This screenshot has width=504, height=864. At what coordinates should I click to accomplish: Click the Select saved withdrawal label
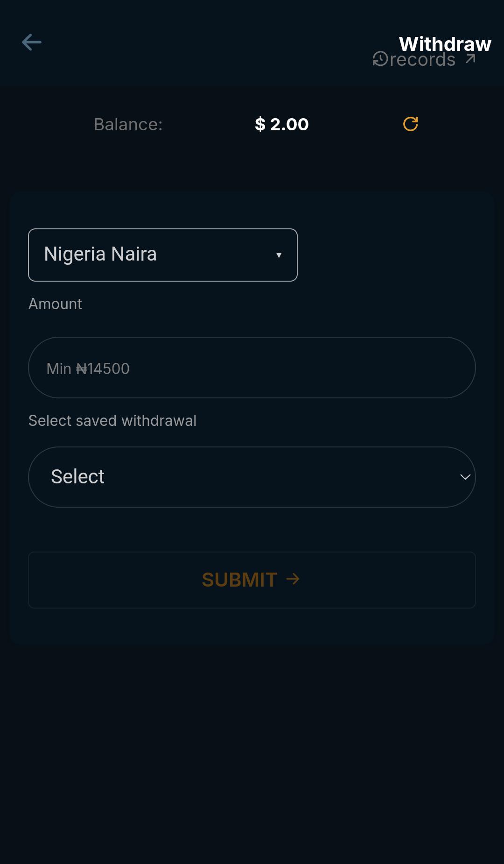coord(112,420)
